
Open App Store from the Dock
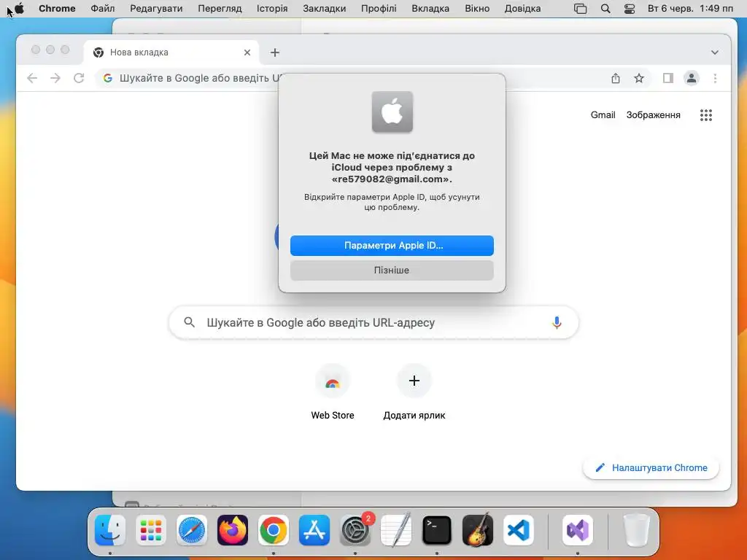tap(314, 530)
